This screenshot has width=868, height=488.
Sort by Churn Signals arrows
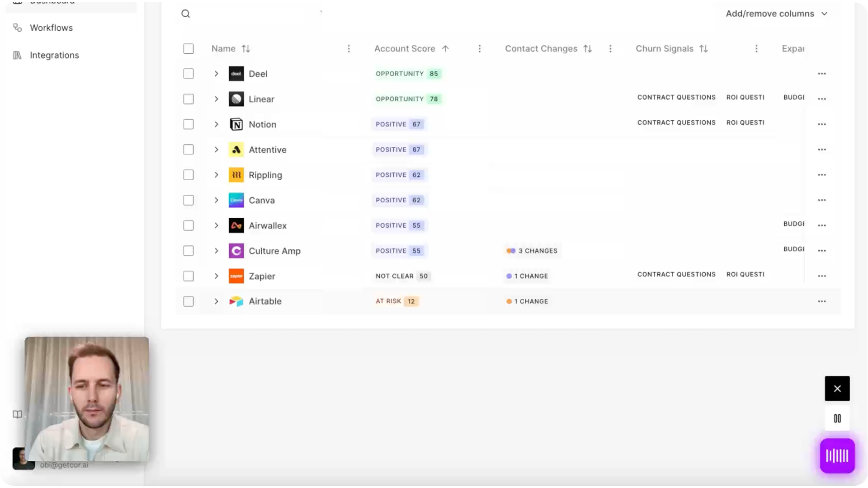click(x=703, y=48)
